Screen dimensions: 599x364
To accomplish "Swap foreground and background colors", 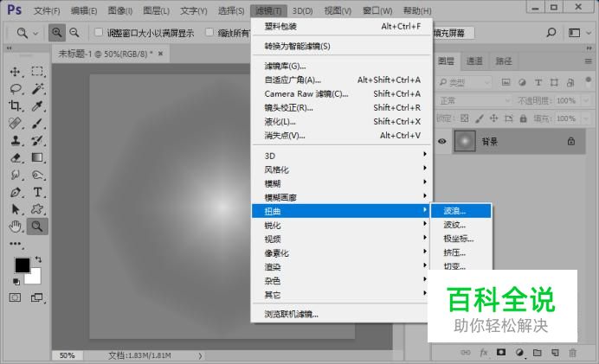I will pos(38,259).
